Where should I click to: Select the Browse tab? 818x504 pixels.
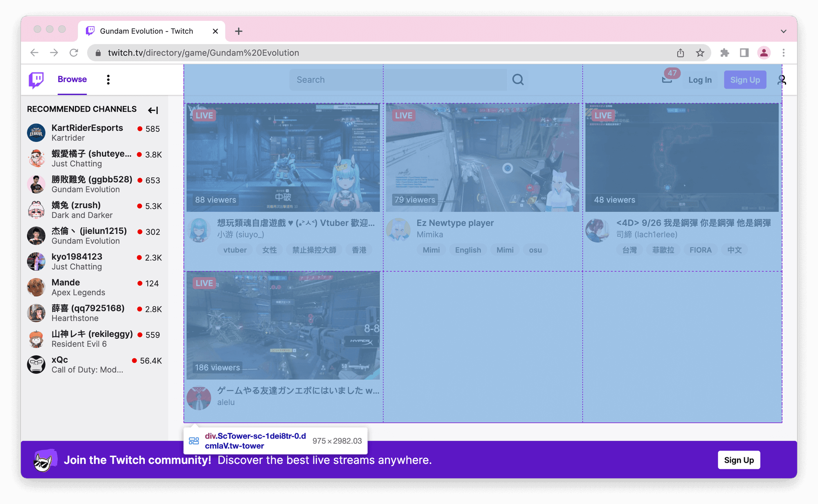coord(72,79)
